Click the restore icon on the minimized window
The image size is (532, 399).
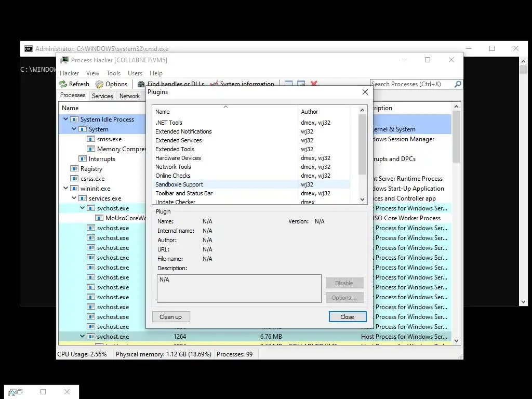[20, 392]
